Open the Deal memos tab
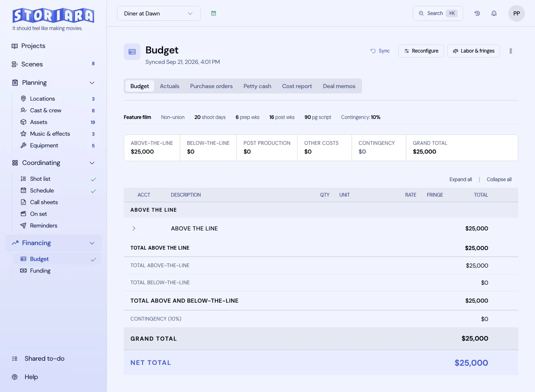535x392 pixels. tap(339, 86)
